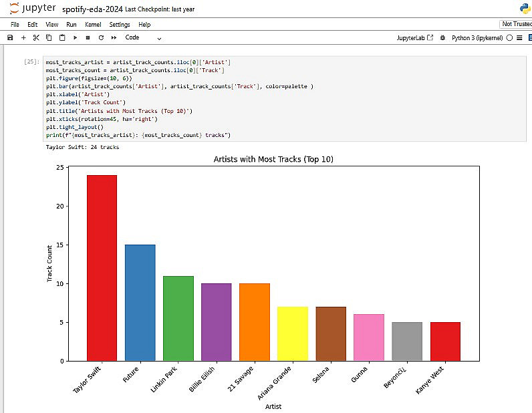Click the blue Future bar
Screen dimensions: 532x413
pos(140,303)
